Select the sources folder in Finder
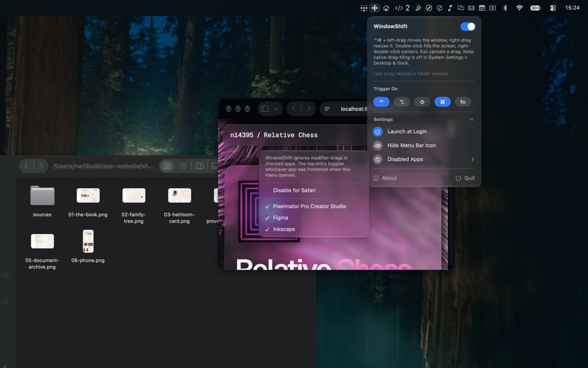The image size is (588, 368). pyautogui.click(x=42, y=196)
